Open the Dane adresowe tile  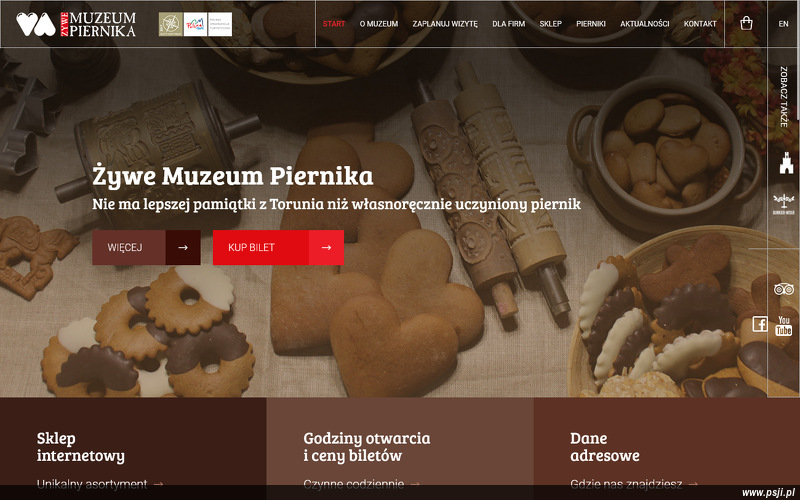click(x=666, y=448)
